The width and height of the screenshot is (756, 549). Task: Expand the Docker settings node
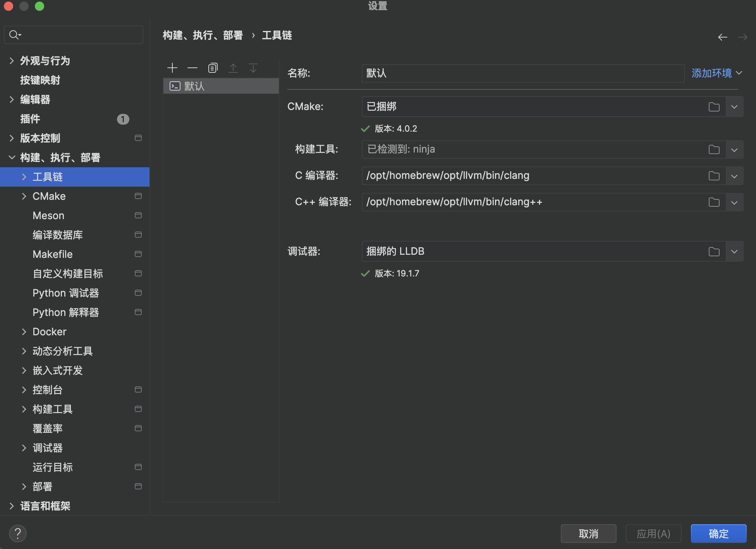click(x=24, y=332)
